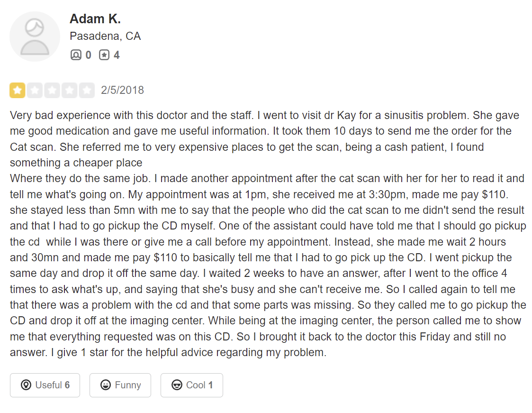
Task: Click the reviews count star icon
Action: [104, 55]
